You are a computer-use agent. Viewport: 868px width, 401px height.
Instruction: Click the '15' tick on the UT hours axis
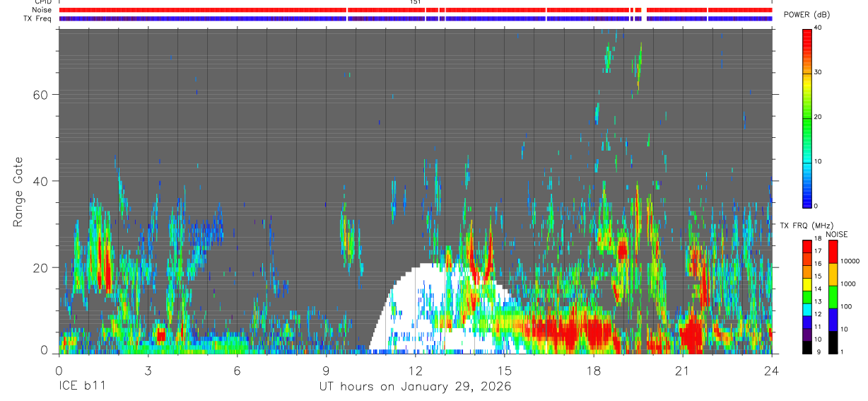(505, 371)
